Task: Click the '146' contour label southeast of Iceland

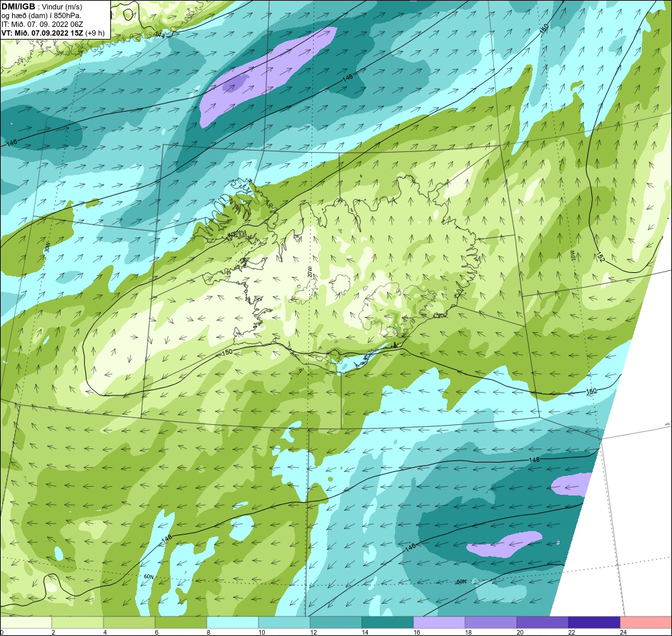Action: point(410,547)
